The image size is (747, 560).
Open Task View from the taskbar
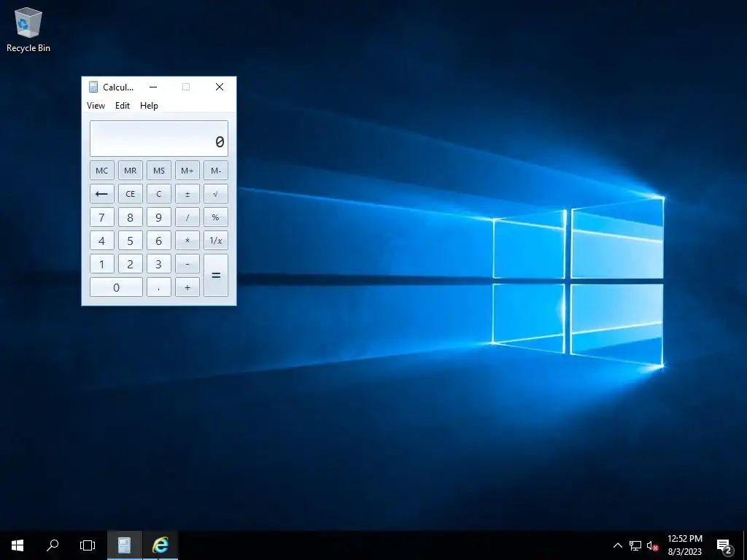coord(88,545)
